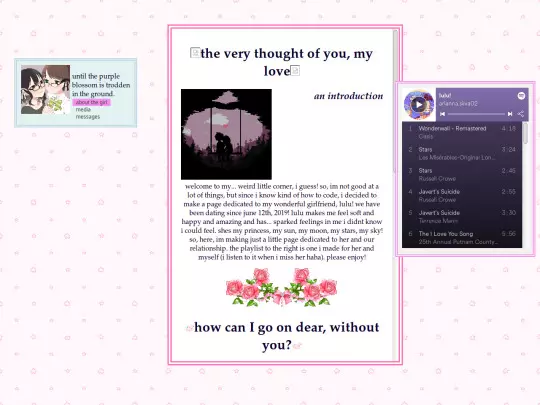Open the 'about the girl' navigation link
540x405 pixels.
click(92, 102)
